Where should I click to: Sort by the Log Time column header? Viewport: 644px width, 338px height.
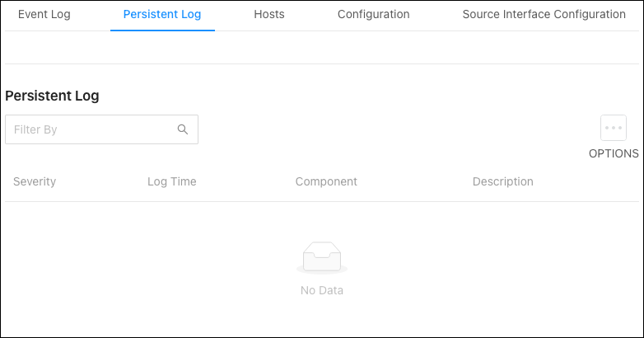171,181
